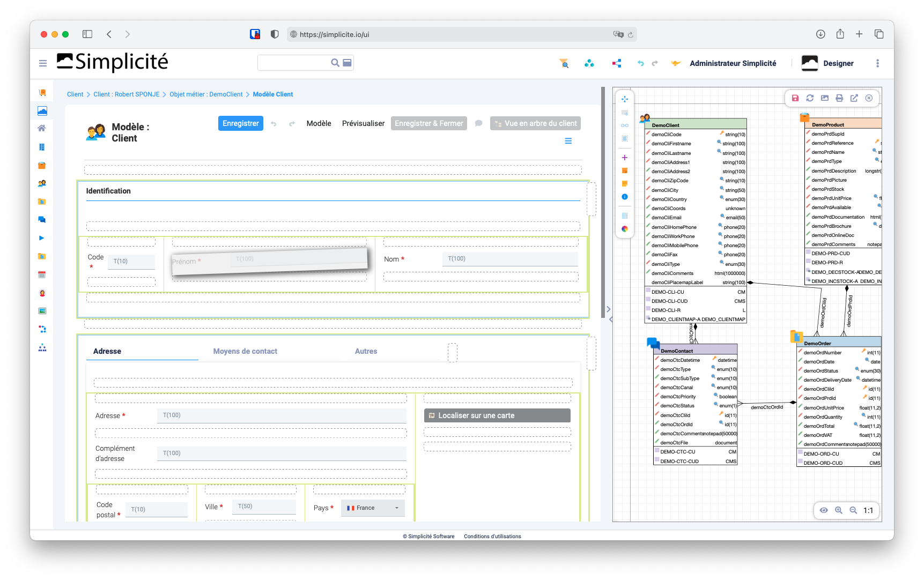
Task: Click Administrateur Simplicité user name
Action: pyautogui.click(x=733, y=63)
